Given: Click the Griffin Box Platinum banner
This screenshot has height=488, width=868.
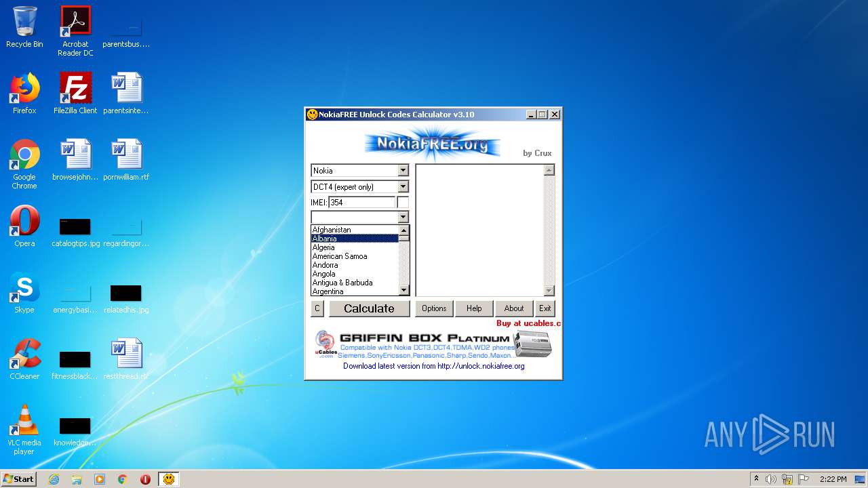Looking at the screenshot, I should click(x=433, y=344).
